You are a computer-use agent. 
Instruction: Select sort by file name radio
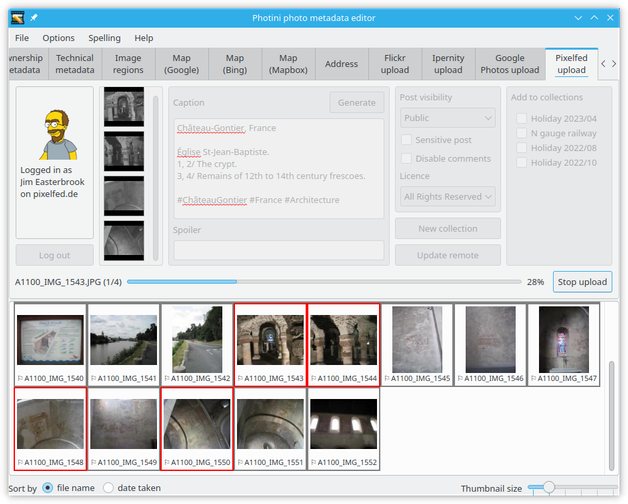coord(48,488)
